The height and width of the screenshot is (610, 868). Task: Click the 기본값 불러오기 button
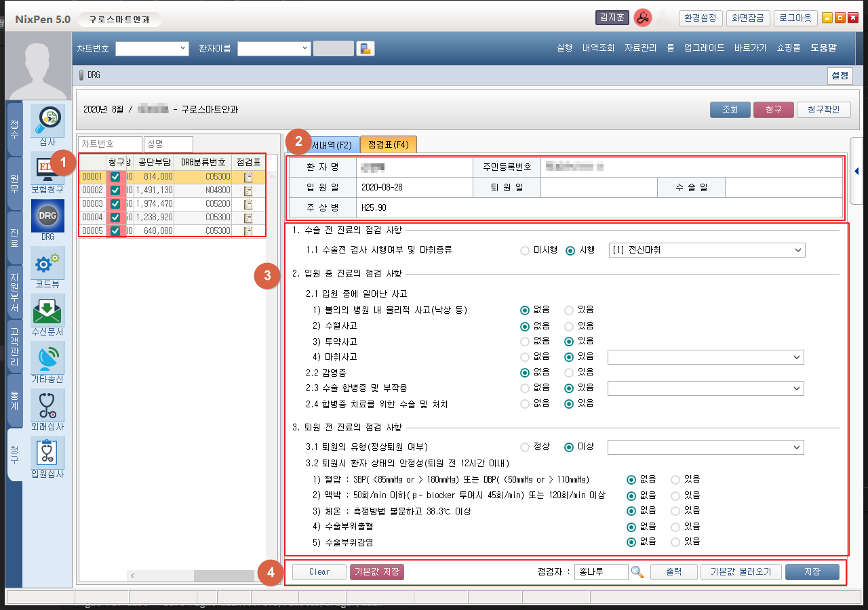[741, 572]
